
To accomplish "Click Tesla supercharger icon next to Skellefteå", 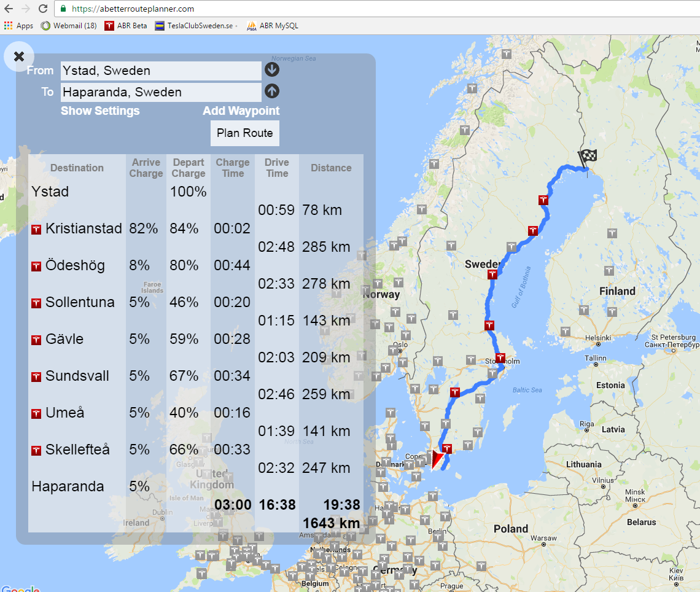I will coord(36,451).
